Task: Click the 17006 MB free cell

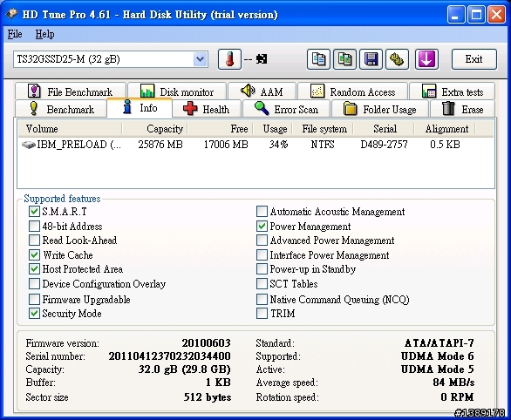Action: click(x=226, y=145)
